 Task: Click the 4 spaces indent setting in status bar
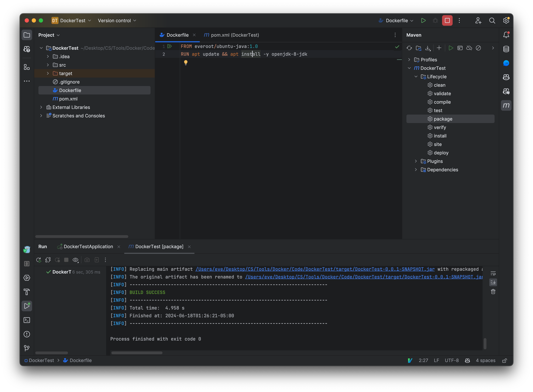pos(485,360)
